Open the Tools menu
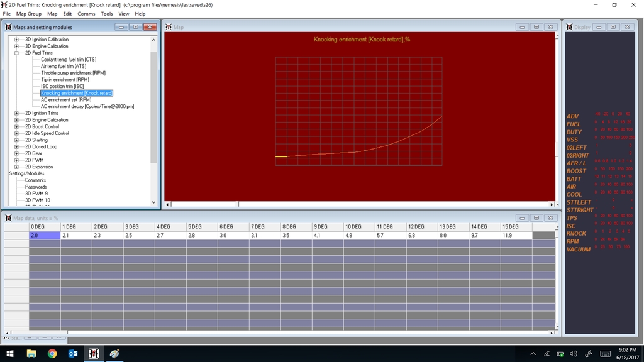644x362 pixels. pyautogui.click(x=107, y=14)
